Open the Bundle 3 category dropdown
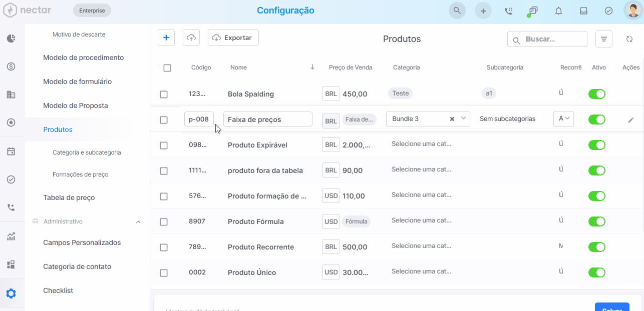The width and height of the screenshot is (644, 311). click(428, 119)
